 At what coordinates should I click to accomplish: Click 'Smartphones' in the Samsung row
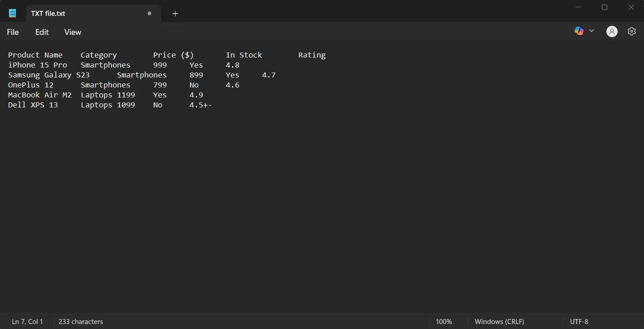(142, 75)
